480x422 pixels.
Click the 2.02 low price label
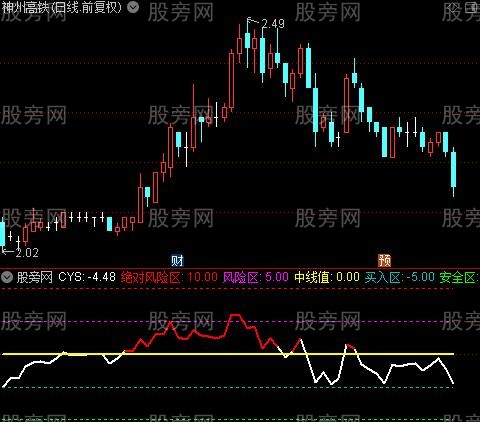(27, 253)
